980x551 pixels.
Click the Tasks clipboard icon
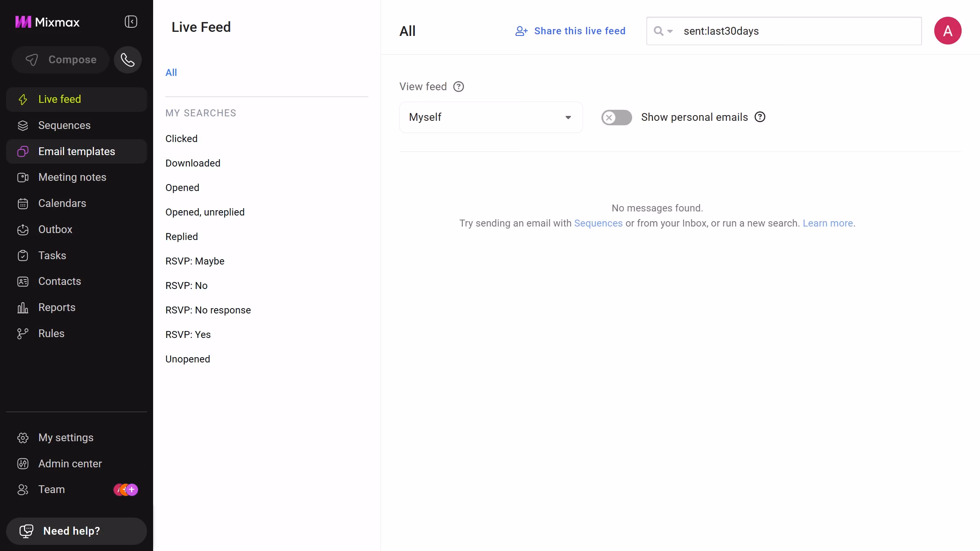[x=23, y=256]
